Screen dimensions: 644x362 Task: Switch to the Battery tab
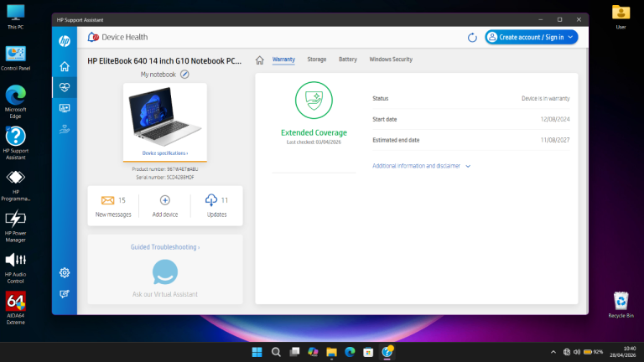pyautogui.click(x=348, y=59)
